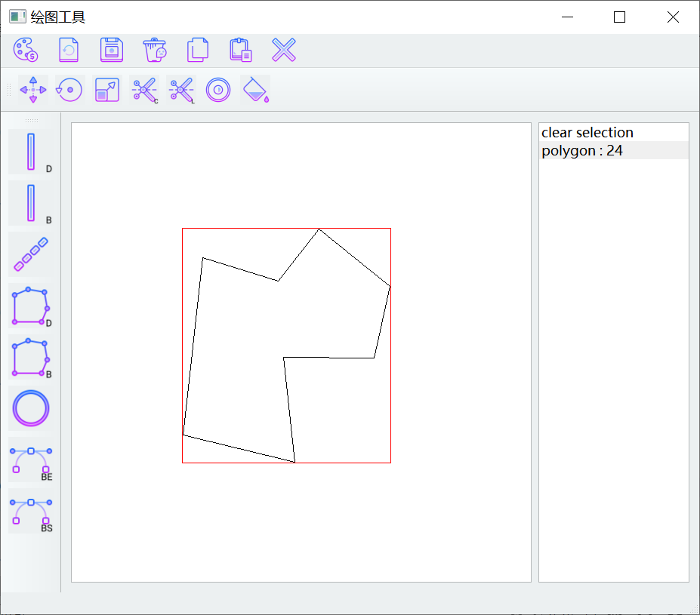Select the line tool labeled D
The image size is (700, 615).
pos(31,152)
